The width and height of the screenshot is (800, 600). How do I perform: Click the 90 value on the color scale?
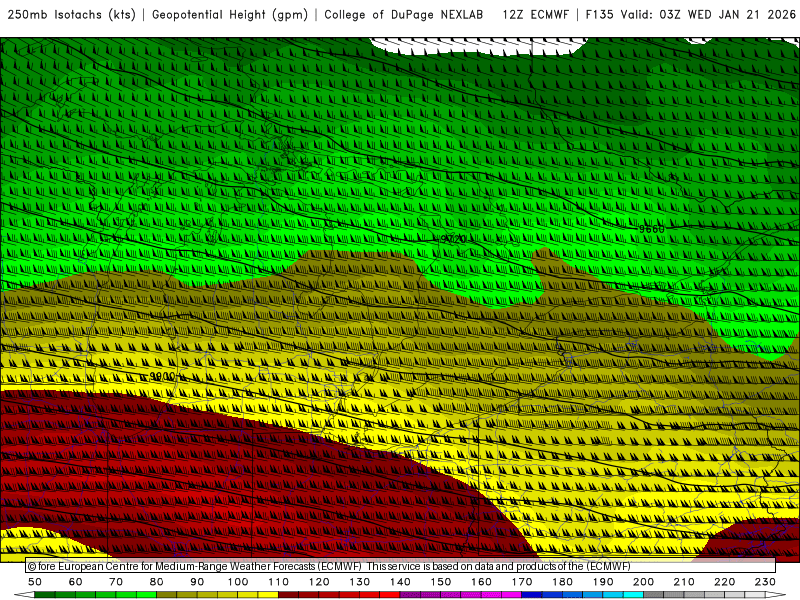[197, 582]
